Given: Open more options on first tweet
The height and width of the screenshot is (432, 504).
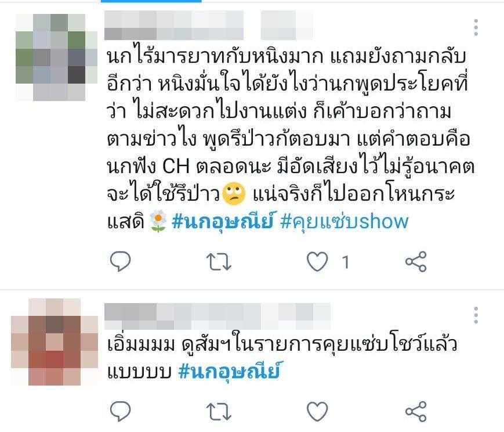Looking at the screenshot, I should [476, 27].
